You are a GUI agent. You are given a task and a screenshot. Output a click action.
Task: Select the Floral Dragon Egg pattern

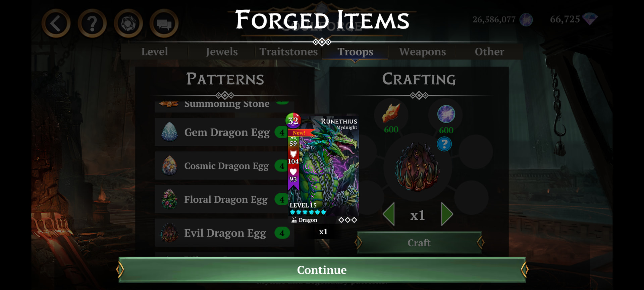click(x=224, y=199)
